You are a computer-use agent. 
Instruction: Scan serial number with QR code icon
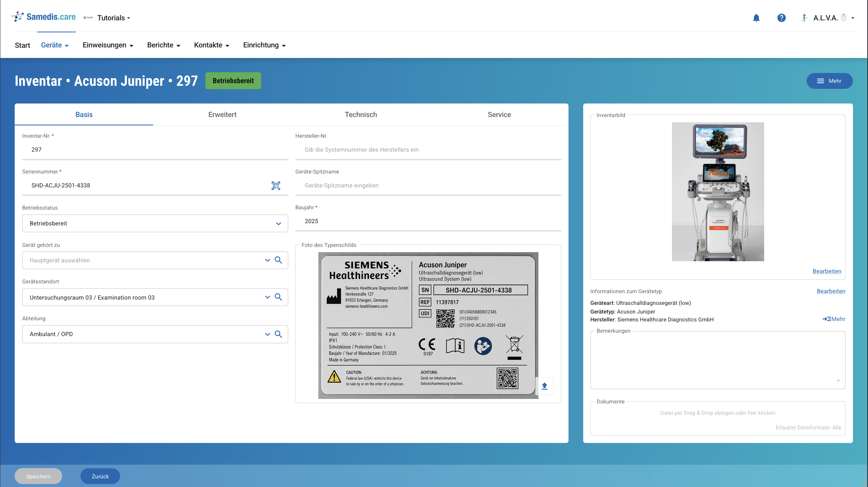(276, 186)
